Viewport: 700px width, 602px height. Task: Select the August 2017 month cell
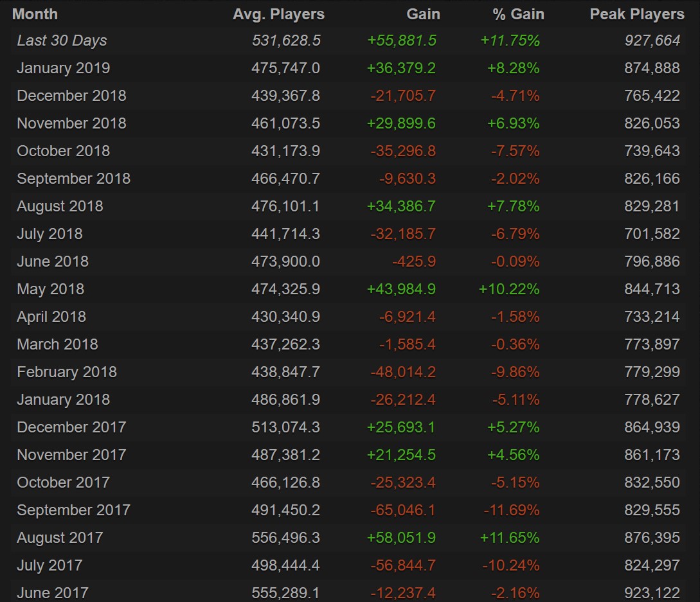click(60, 538)
